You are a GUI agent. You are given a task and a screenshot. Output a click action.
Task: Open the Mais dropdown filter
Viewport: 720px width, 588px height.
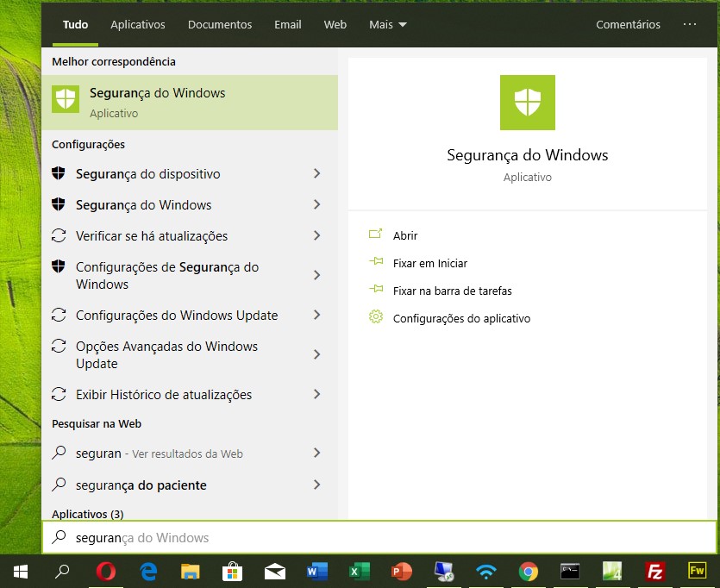(x=388, y=24)
